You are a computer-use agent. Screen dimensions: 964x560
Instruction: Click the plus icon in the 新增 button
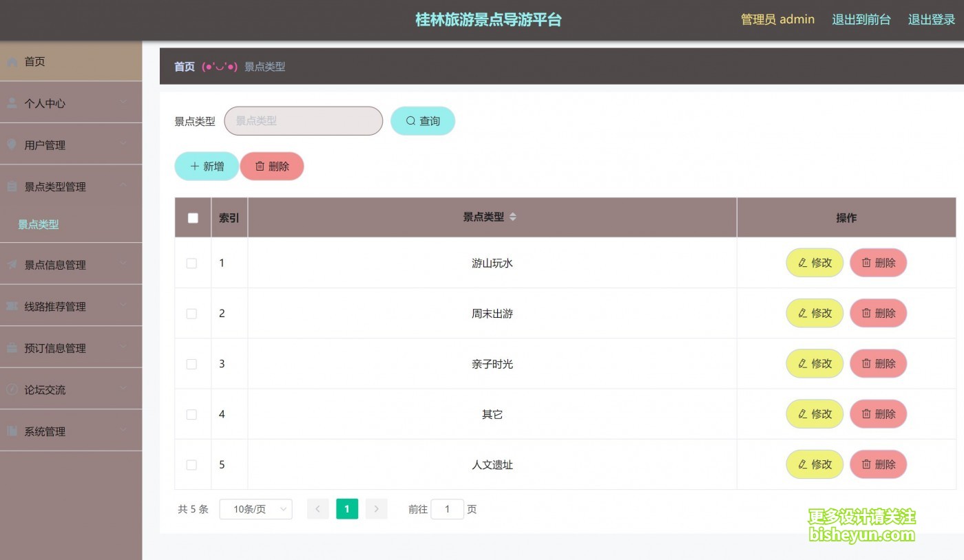195,166
